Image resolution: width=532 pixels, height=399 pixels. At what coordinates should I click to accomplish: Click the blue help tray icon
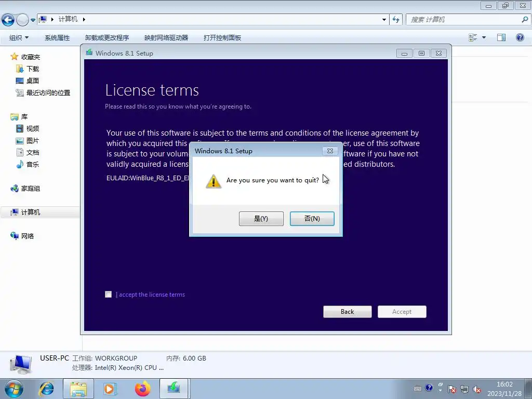[x=429, y=388]
